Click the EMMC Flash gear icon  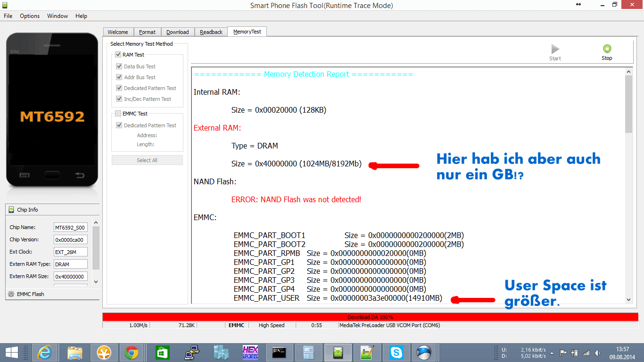11,294
